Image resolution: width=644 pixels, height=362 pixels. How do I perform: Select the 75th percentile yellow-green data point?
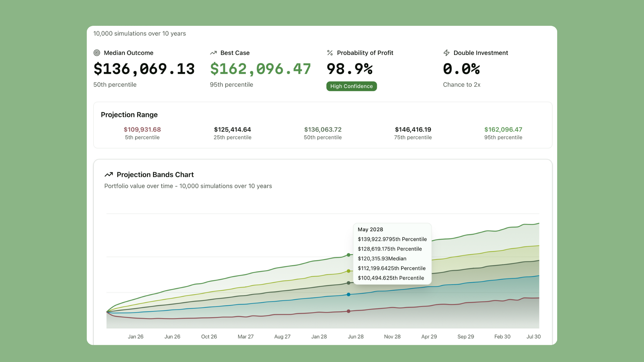[x=348, y=271]
